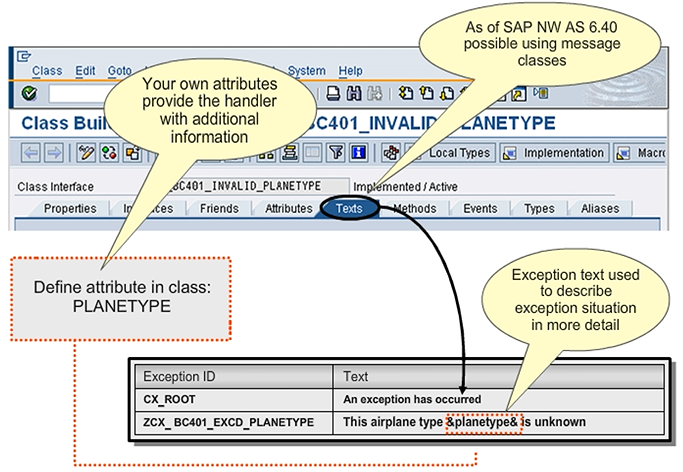Open the Edit menu

[x=86, y=71]
